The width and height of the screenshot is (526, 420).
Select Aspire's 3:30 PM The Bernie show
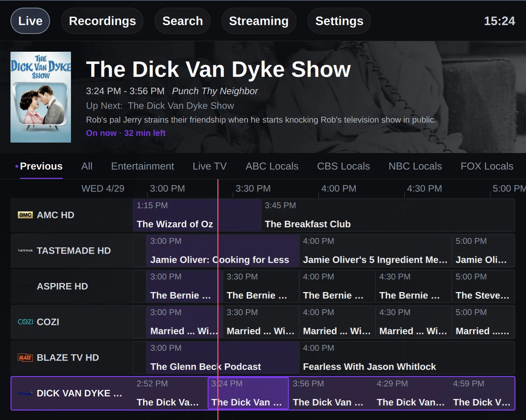261,286
